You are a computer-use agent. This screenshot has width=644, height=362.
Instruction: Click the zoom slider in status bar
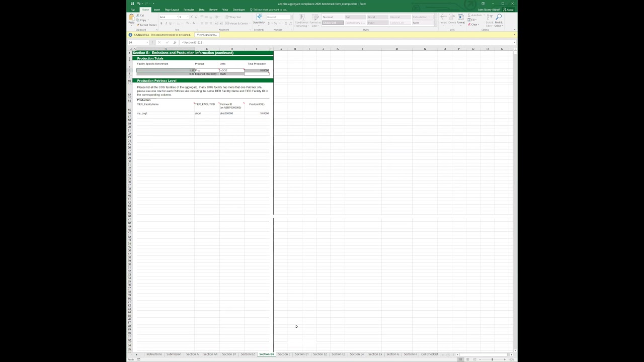[x=492, y=359]
